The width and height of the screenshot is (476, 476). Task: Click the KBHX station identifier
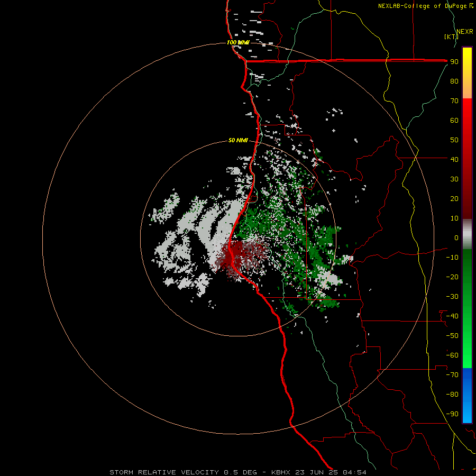coord(281,472)
